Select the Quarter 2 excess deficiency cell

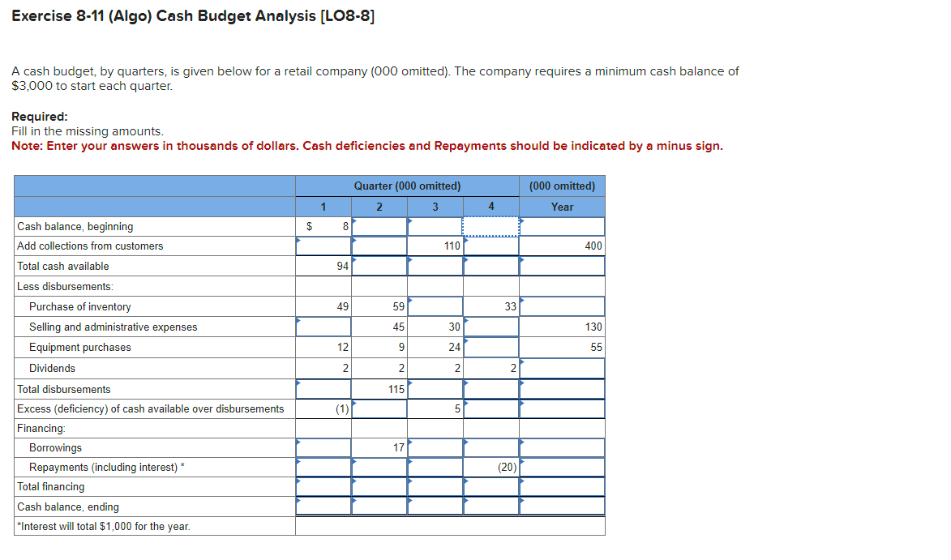click(379, 408)
